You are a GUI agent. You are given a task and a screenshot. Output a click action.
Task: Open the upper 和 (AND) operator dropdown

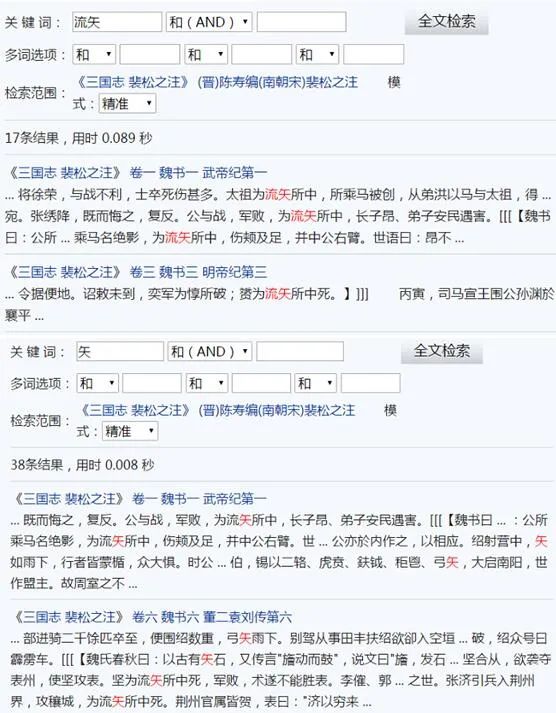209,22
